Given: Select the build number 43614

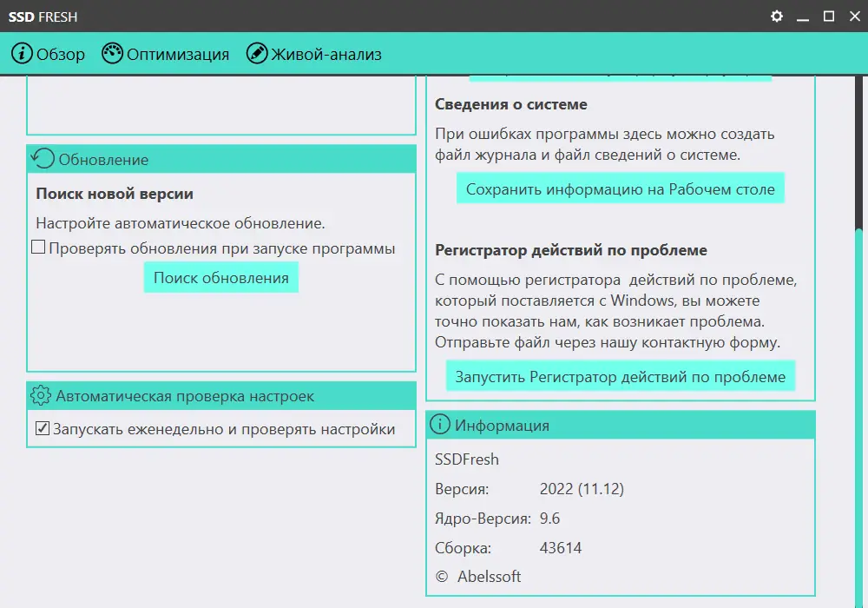Looking at the screenshot, I should (x=560, y=548).
